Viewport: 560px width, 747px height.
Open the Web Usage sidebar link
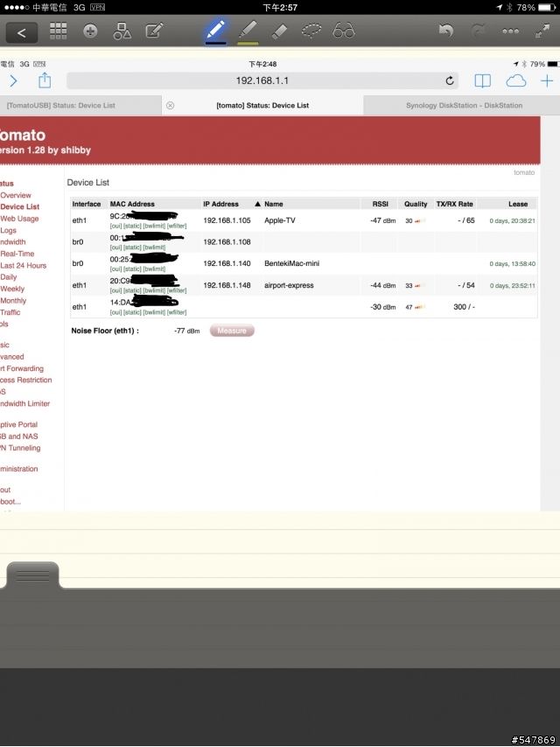click(19, 219)
